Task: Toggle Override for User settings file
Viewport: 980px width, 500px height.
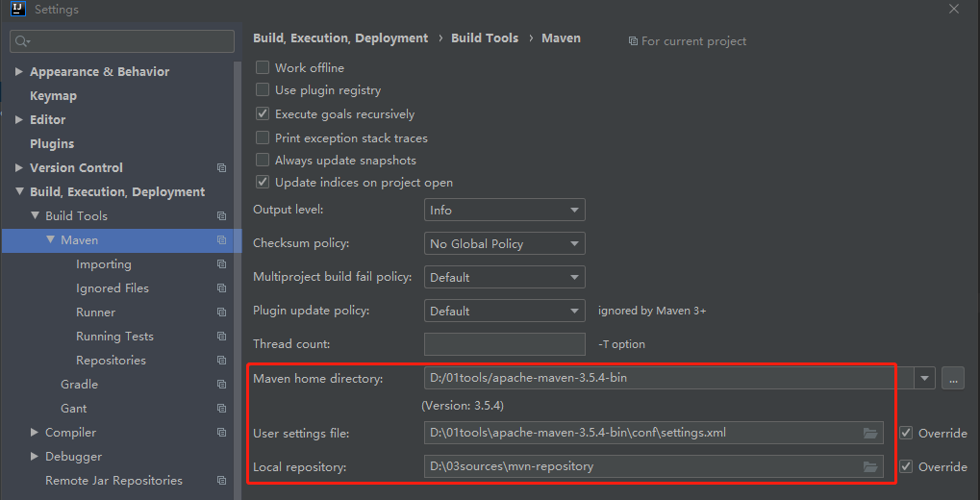Action: (906, 433)
